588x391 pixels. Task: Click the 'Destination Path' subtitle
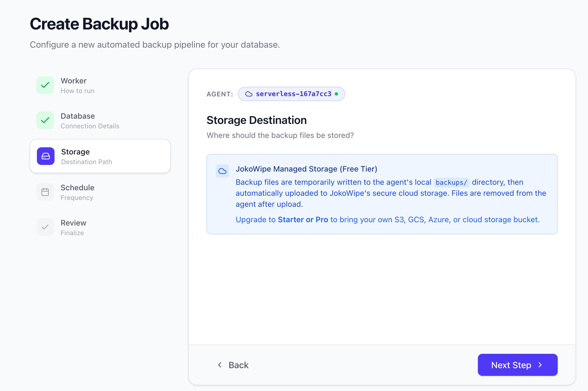click(87, 162)
